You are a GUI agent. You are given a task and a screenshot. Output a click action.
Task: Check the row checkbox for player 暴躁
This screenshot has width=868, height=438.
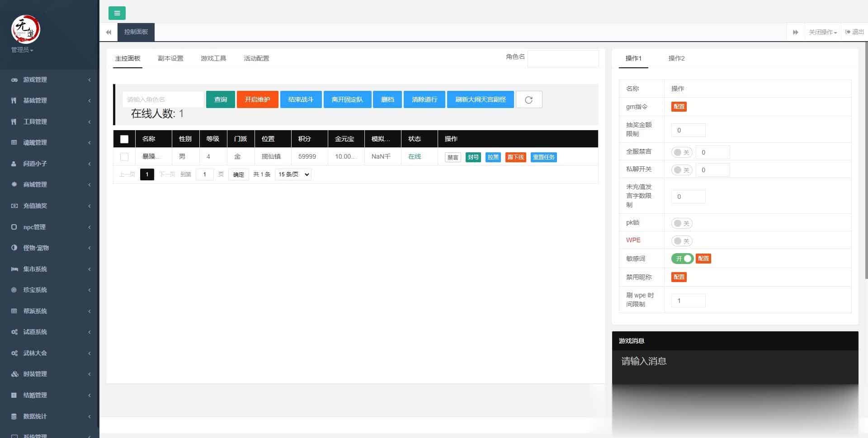pyautogui.click(x=124, y=157)
